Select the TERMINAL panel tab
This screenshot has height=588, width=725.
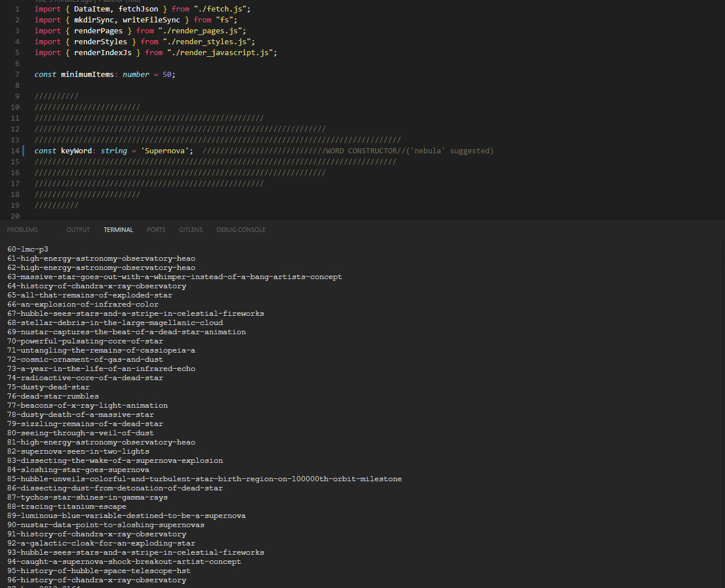(118, 230)
